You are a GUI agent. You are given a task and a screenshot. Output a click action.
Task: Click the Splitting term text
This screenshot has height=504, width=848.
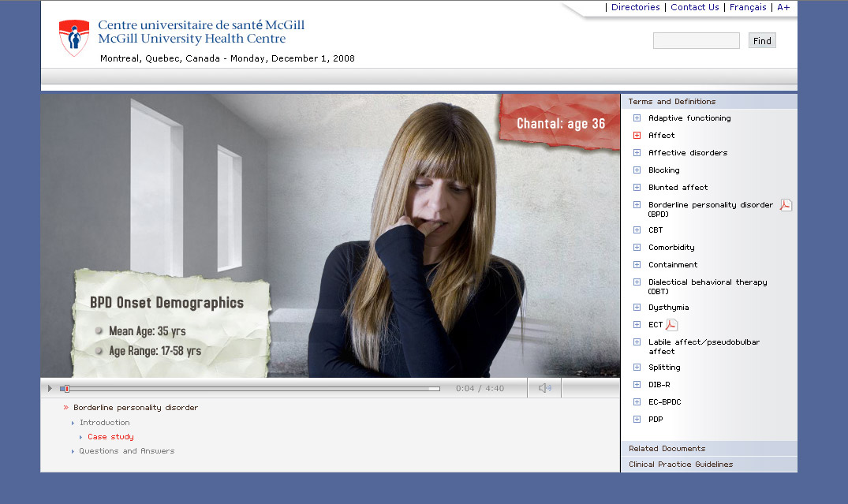tap(664, 368)
